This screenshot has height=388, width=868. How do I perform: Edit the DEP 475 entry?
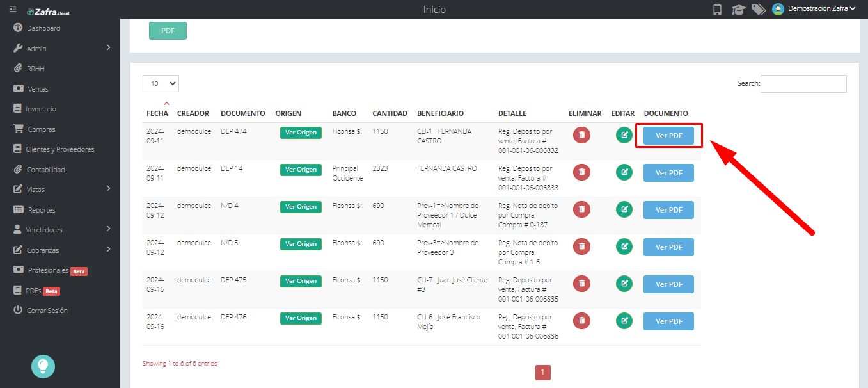click(624, 284)
